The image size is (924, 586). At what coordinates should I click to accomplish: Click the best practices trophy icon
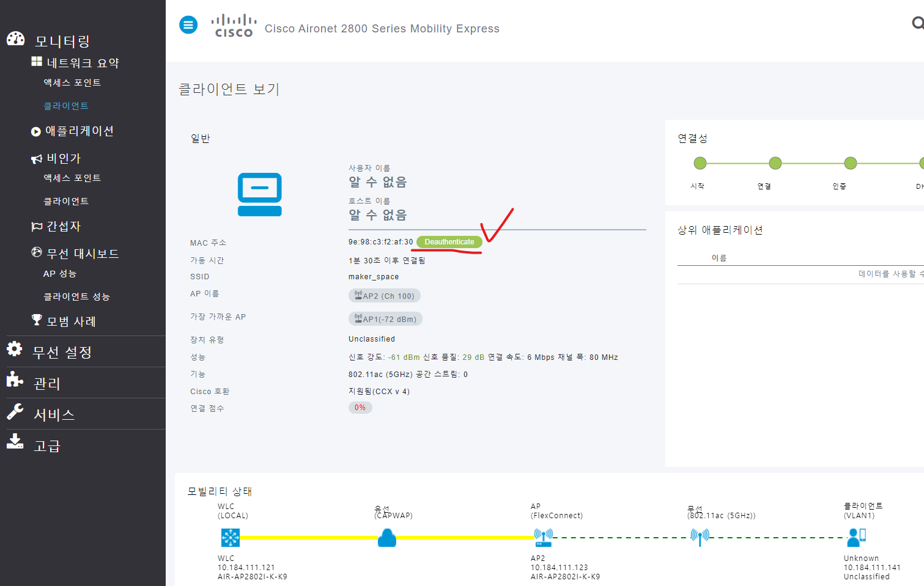point(37,320)
